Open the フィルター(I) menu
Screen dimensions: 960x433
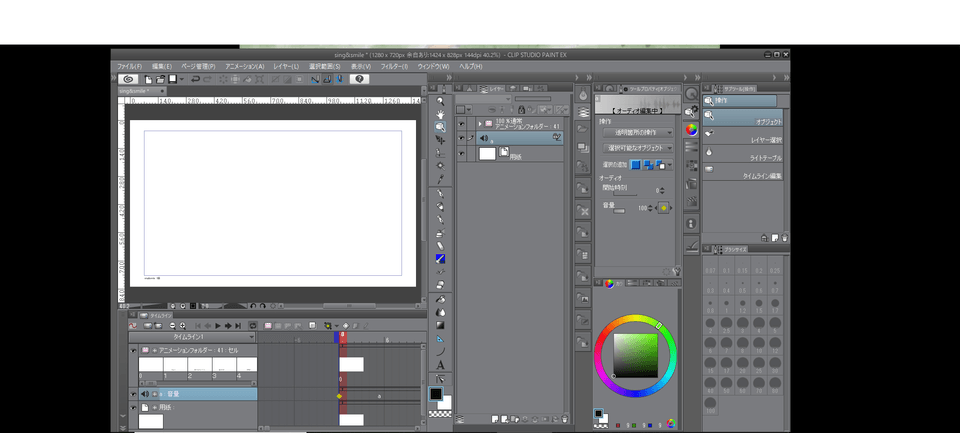click(x=393, y=66)
